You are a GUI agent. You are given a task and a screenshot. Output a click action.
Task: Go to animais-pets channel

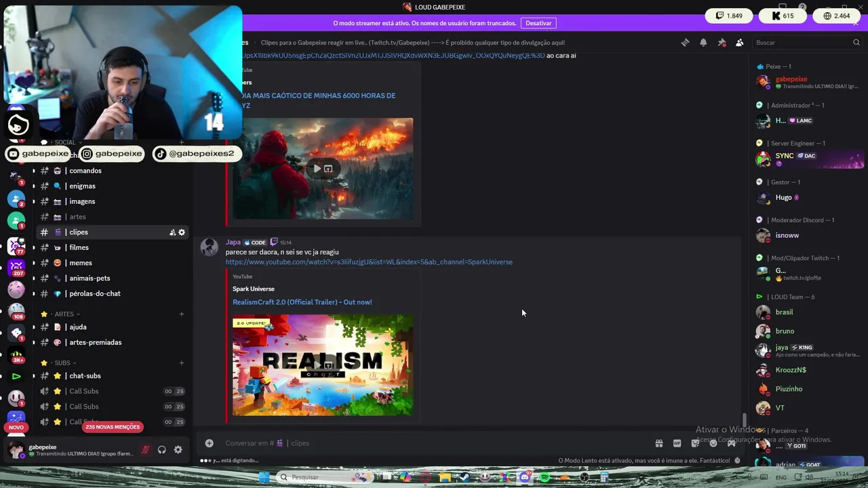[x=111, y=278]
